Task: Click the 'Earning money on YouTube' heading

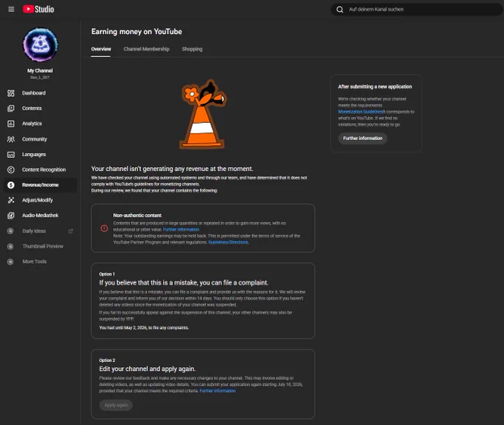Action: tap(136, 31)
